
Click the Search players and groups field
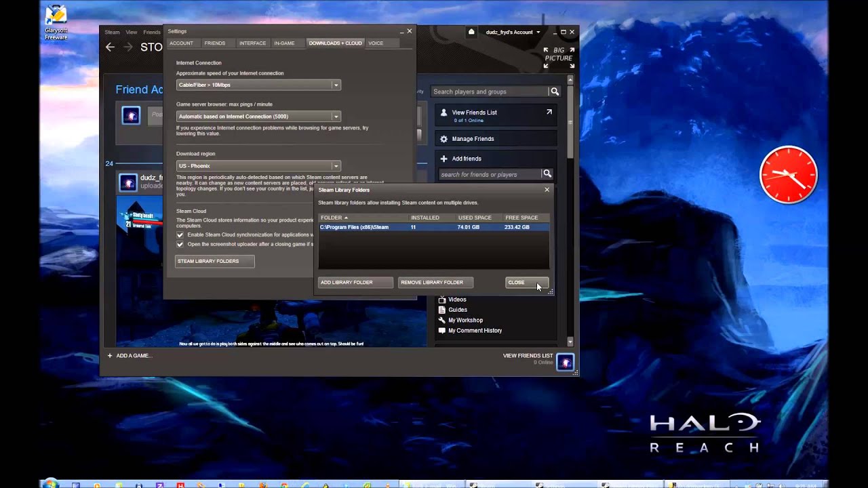tap(490, 91)
